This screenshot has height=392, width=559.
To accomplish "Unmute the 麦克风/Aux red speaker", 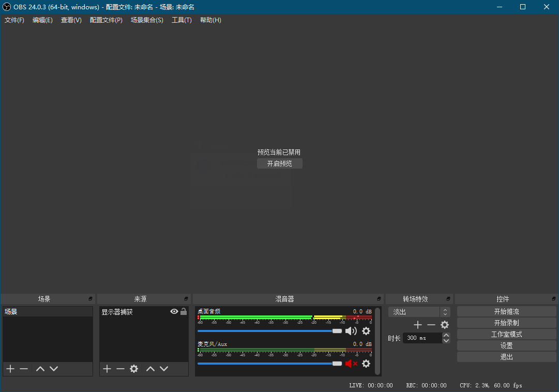I will tap(351, 364).
